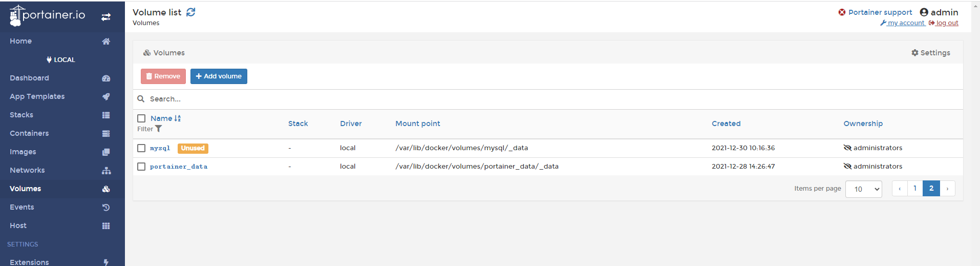The height and width of the screenshot is (266, 980).
Task: Click the Portainer support lifebuoy icon
Action: click(842, 12)
